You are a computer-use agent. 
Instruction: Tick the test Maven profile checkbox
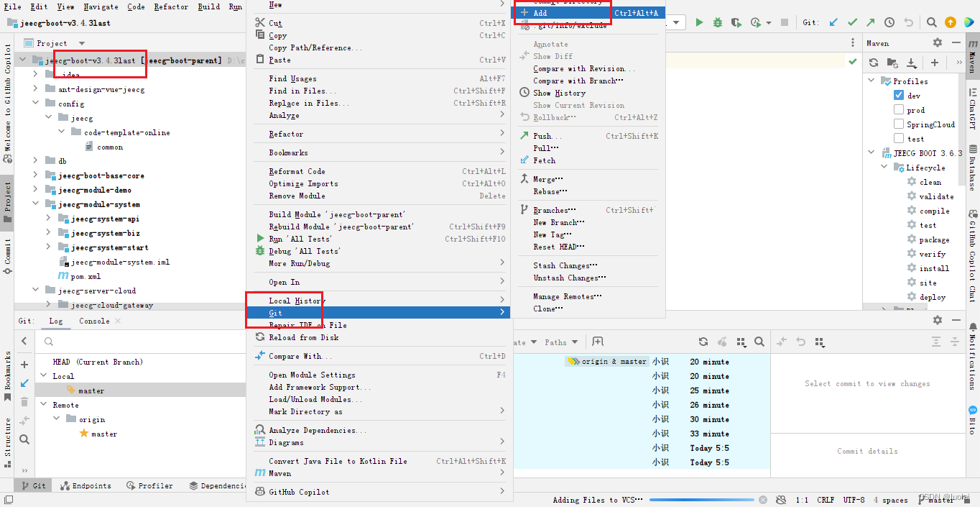click(x=899, y=138)
